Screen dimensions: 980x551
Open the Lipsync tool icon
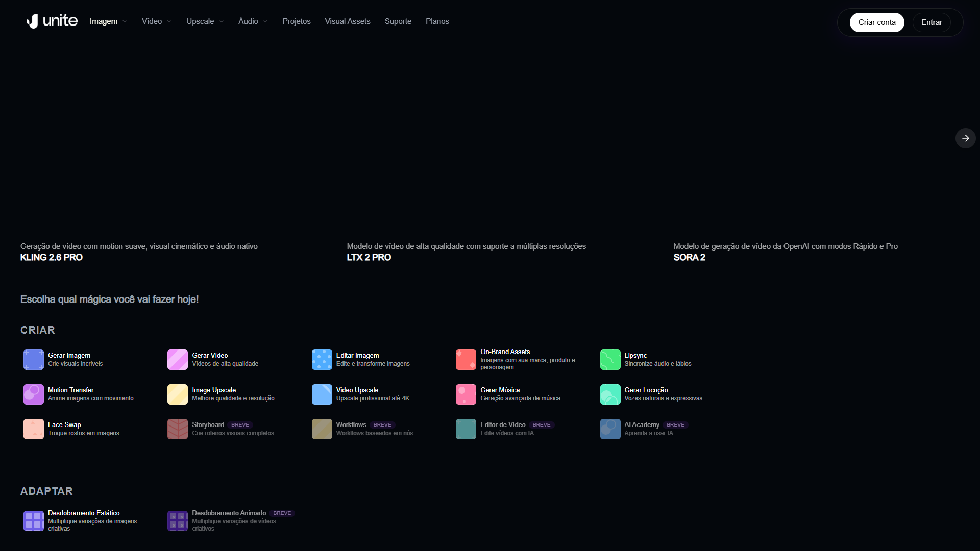610,360
